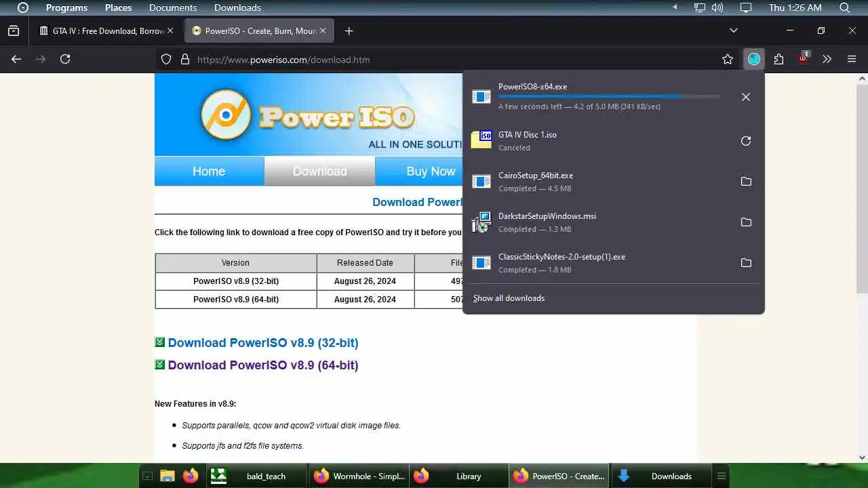Switch to Library taskbar window
The height and width of the screenshot is (488, 868).
[458, 476]
